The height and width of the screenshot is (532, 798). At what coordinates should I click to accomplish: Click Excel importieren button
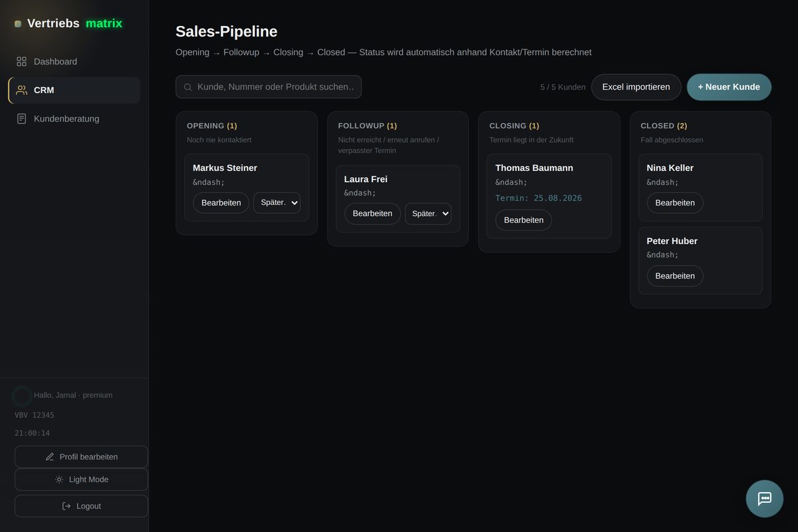tap(636, 87)
